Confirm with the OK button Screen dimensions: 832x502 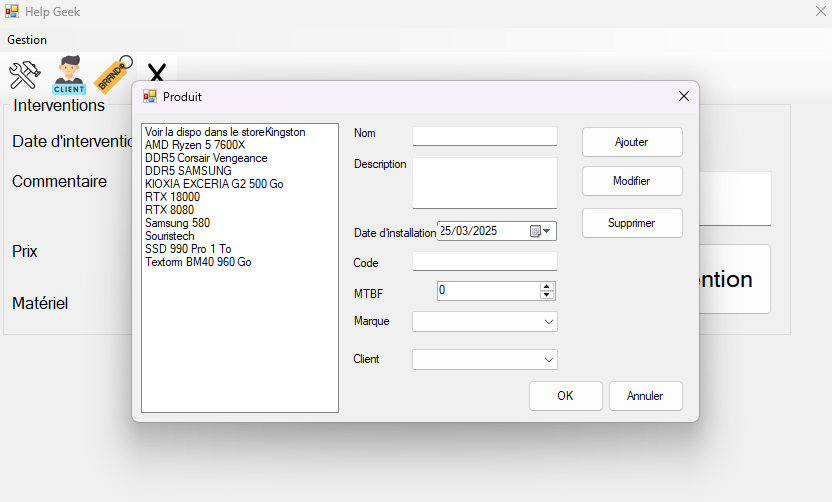tap(565, 396)
